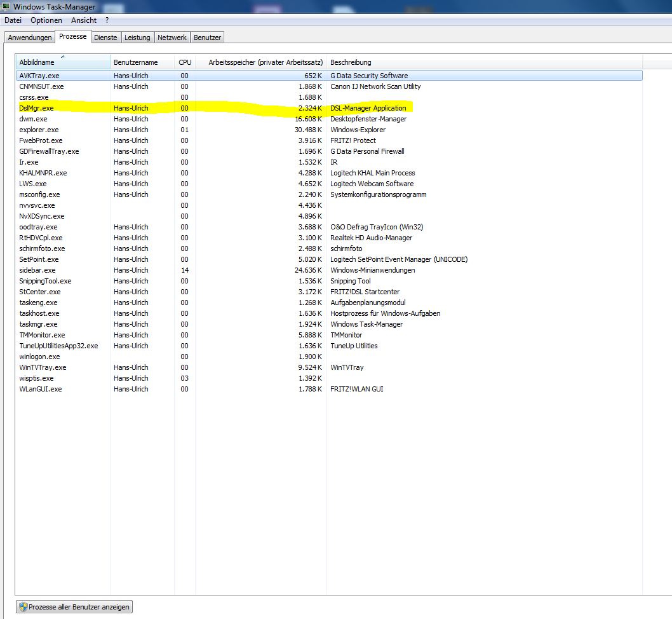
Task: Open the Datei menu
Action: (x=13, y=20)
